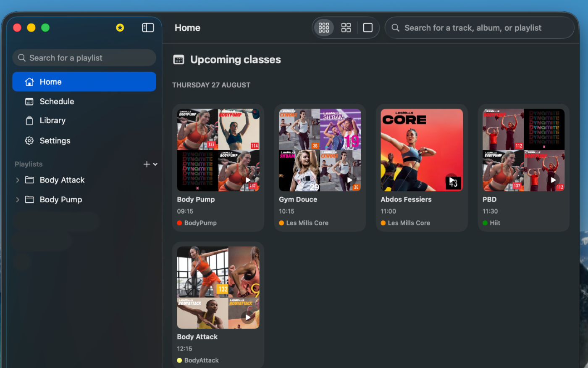Play the Abdos Fessiers class
Screen dimensions: 588x368
click(x=451, y=180)
